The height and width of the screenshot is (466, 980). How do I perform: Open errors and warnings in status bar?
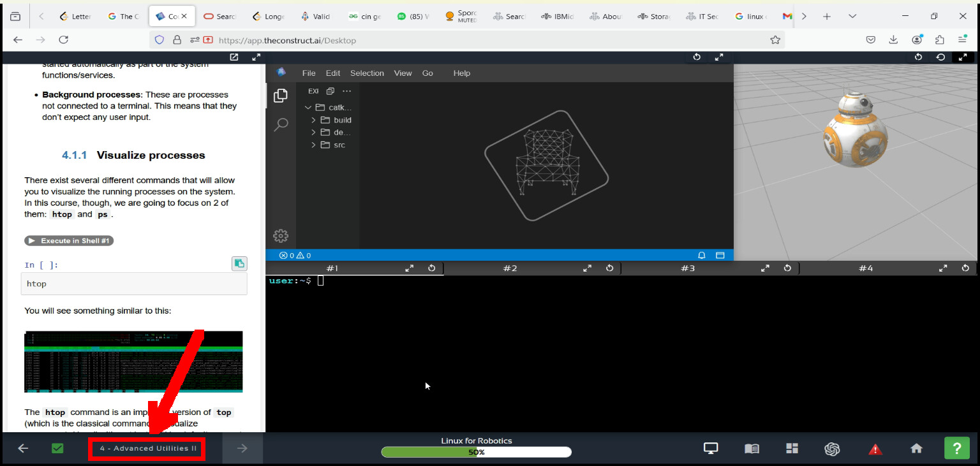click(x=295, y=255)
